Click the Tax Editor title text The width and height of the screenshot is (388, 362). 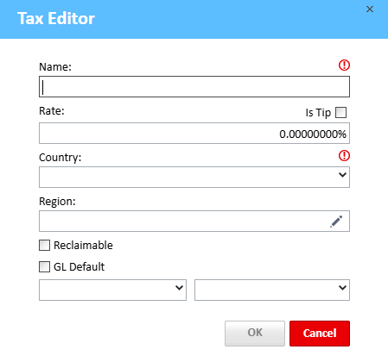tap(56, 18)
